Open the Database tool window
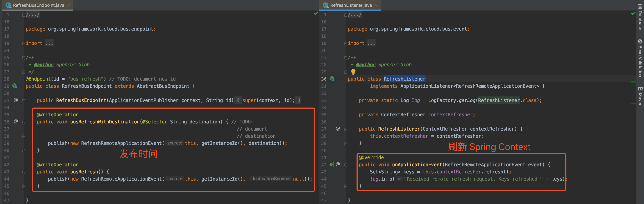The height and width of the screenshot is (204, 644). click(x=640, y=17)
